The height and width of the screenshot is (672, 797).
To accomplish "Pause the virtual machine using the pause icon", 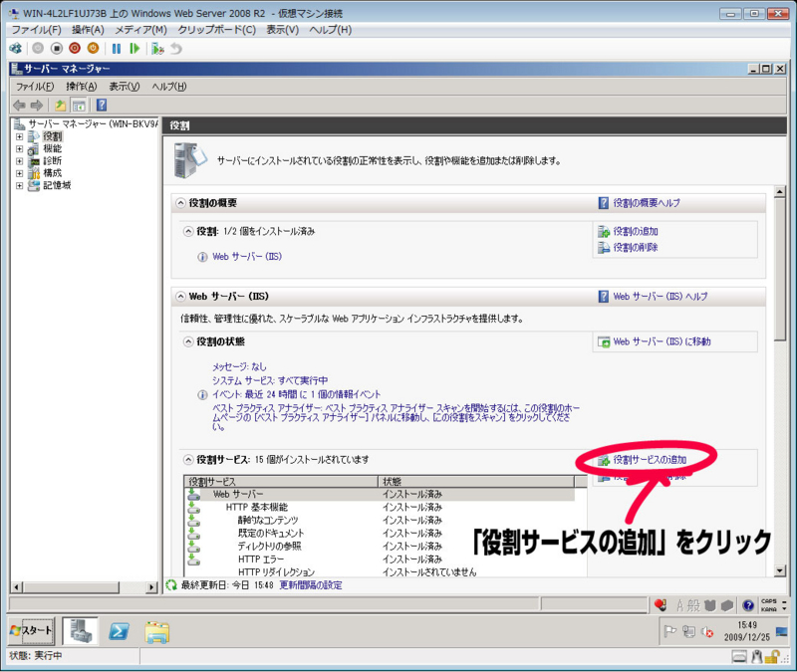I will [116, 50].
